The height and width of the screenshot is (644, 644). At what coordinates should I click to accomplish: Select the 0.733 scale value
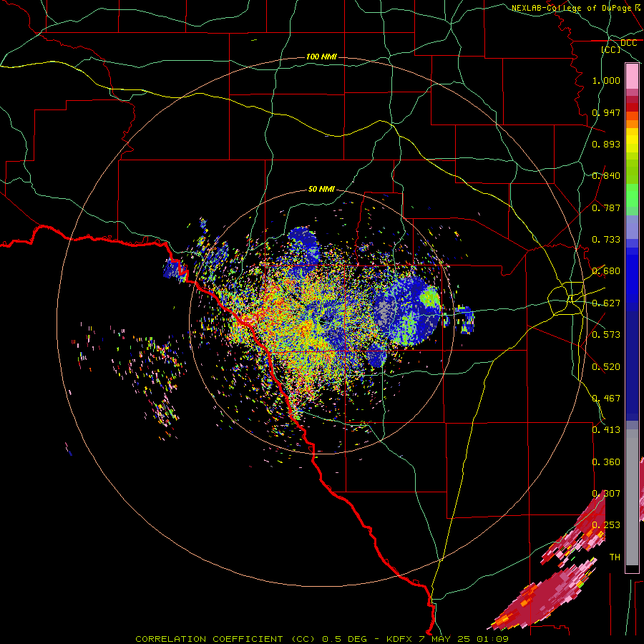click(x=606, y=240)
